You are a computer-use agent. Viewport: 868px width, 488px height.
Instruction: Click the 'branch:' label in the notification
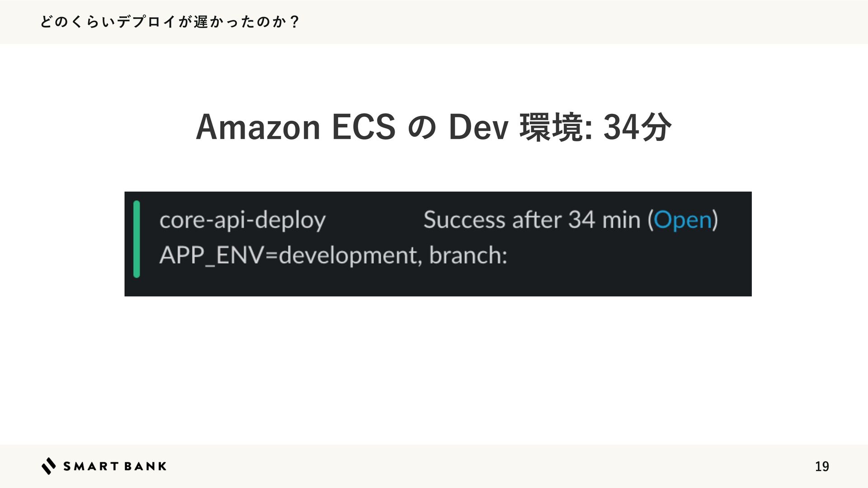468,255
